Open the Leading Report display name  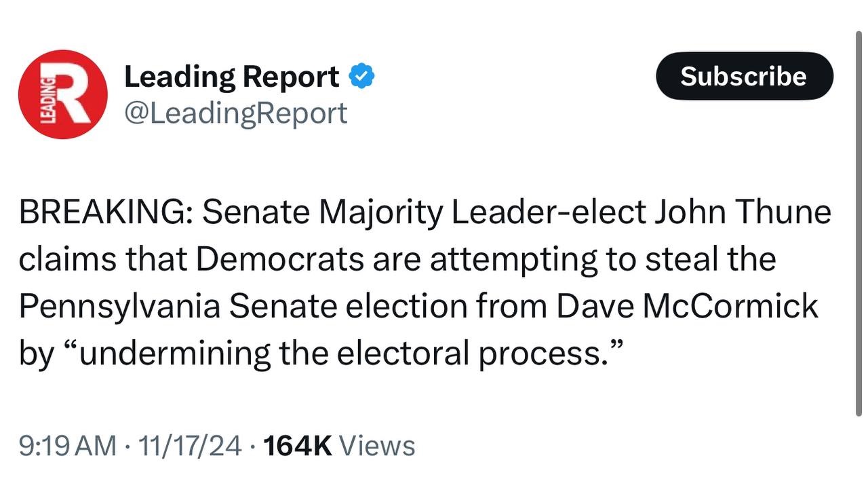(231, 77)
